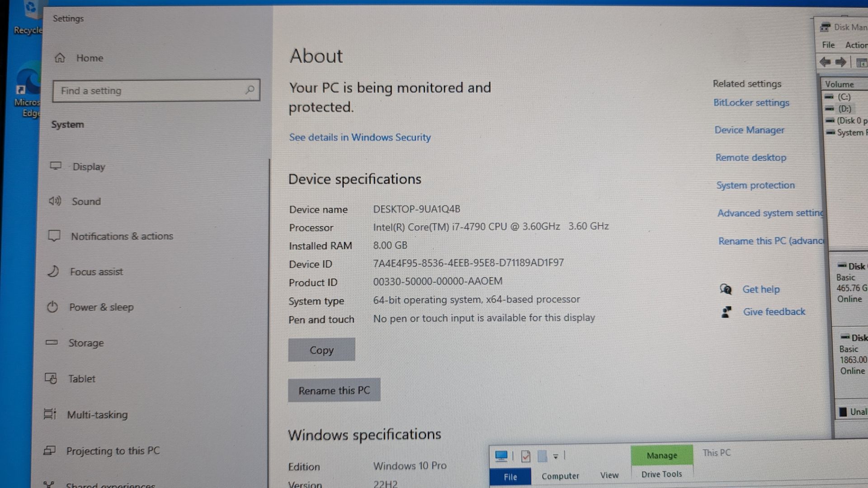Open BitLocker settings link
This screenshot has height=488, width=868.
pos(752,103)
